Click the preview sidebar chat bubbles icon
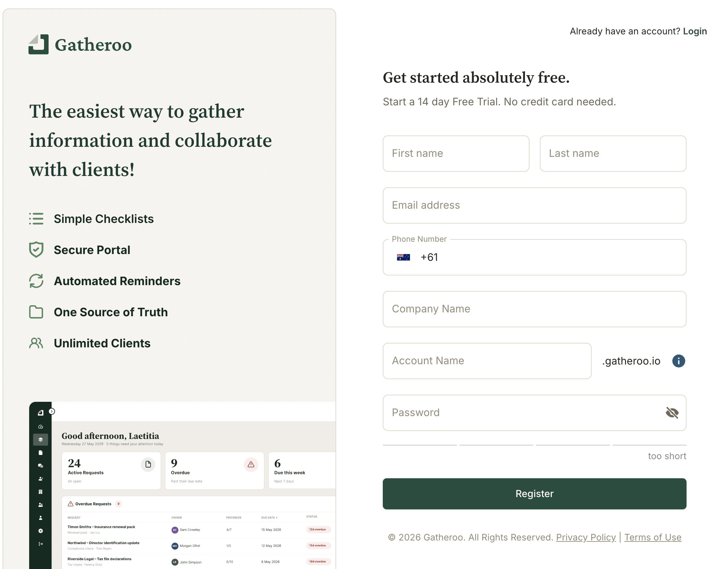Viewport: 728px width, 569px height. click(x=41, y=466)
